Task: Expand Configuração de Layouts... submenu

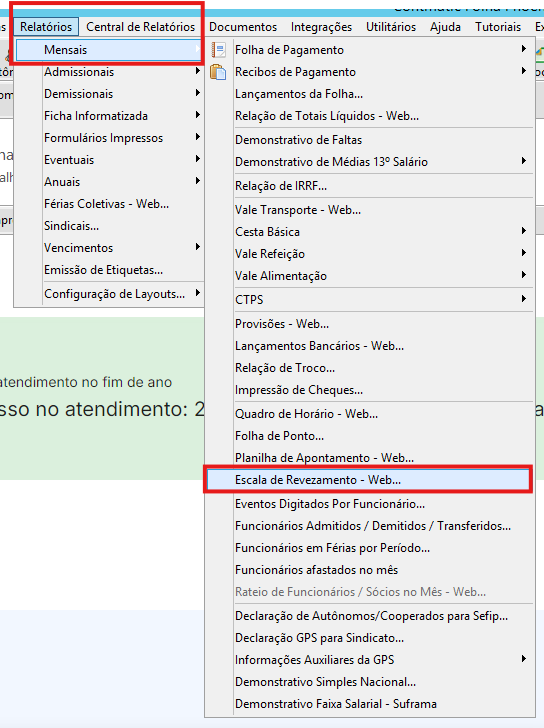Action: [x=109, y=294]
